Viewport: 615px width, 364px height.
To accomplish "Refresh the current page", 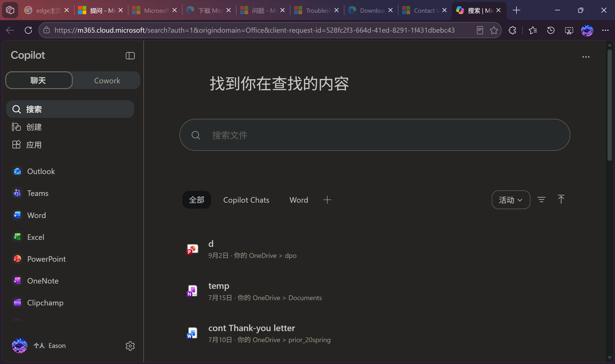I will coord(28,30).
